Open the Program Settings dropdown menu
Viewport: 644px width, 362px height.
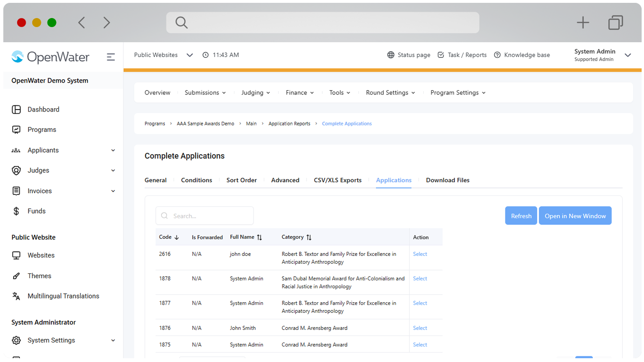458,93
